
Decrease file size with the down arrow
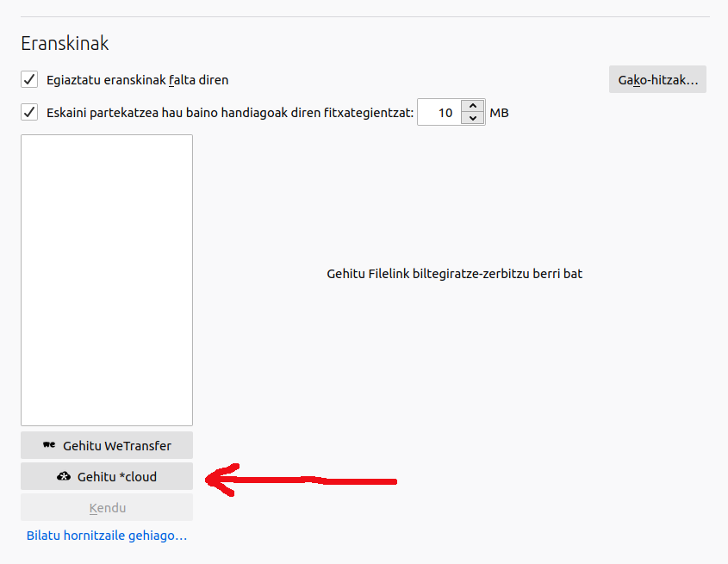473,119
